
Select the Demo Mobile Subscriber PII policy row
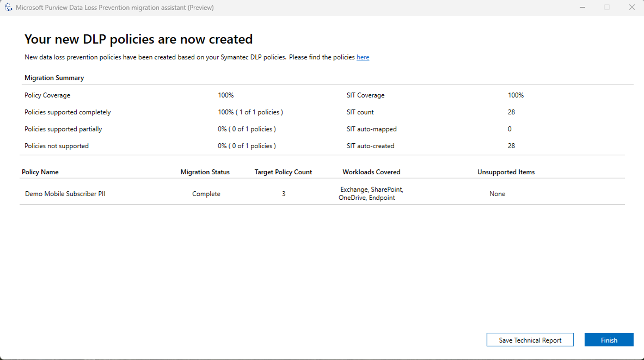pos(65,194)
